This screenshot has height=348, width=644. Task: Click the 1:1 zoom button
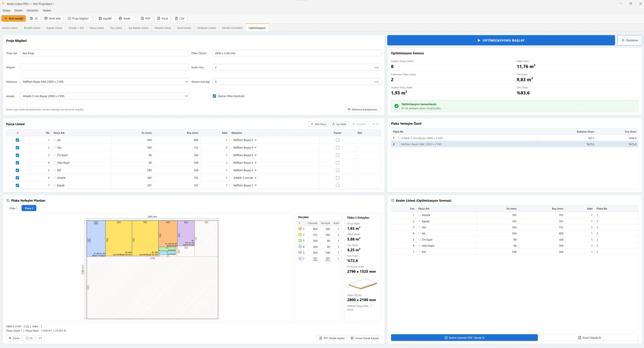click(40, 338)
